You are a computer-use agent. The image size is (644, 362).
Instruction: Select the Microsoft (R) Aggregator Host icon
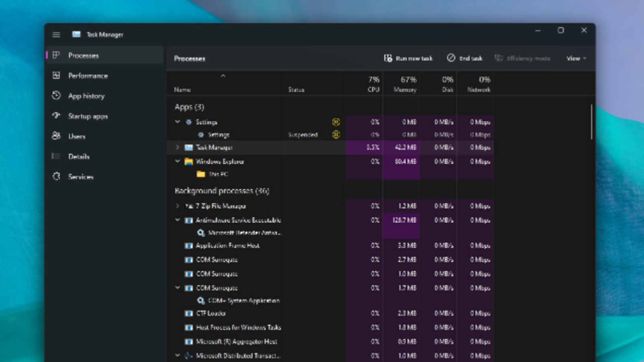tap(188, 341)
